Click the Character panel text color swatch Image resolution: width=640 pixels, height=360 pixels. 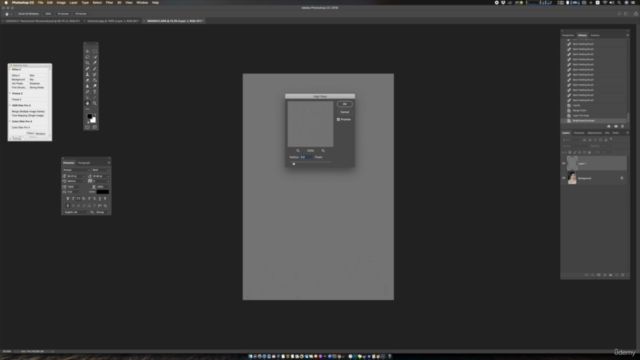[x=103, y=192]
